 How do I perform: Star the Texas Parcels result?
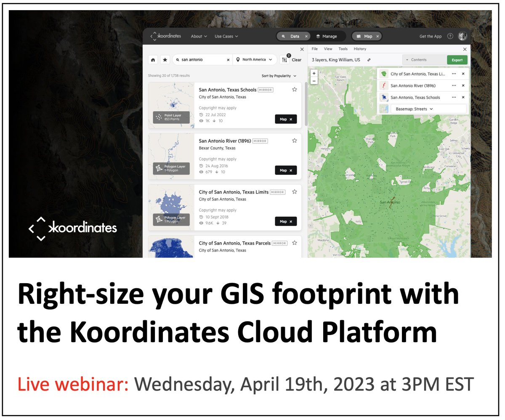[x=295, y=243]
